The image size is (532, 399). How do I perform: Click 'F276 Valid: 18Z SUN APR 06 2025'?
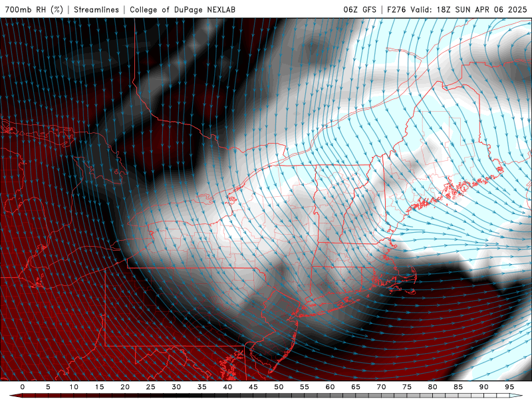(457, 9)
